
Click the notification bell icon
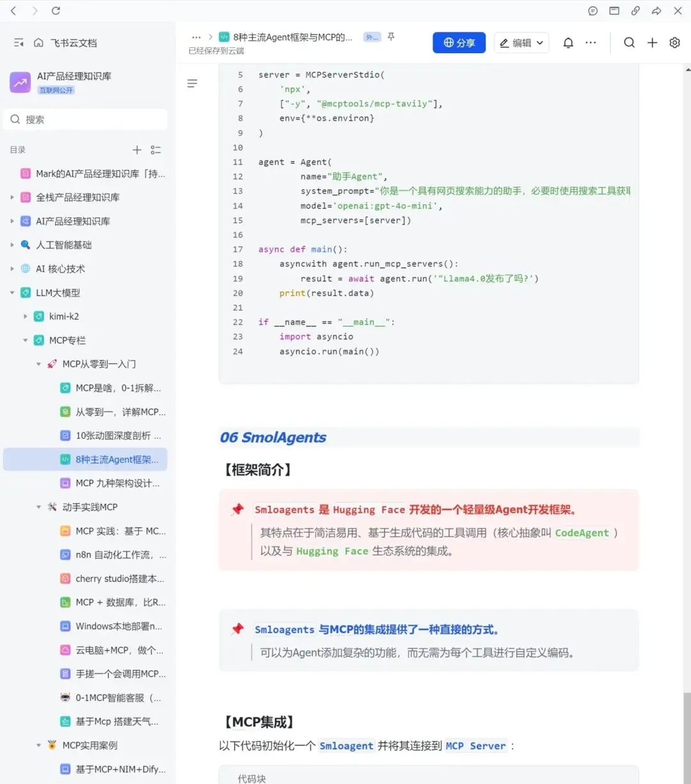pyautogui.click(x=568, y=42)
